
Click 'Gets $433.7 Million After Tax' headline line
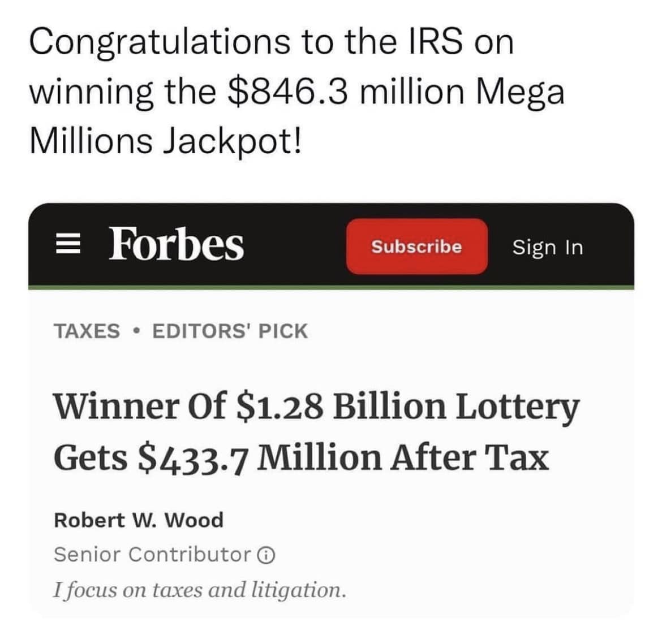click(x=301, y=459)
